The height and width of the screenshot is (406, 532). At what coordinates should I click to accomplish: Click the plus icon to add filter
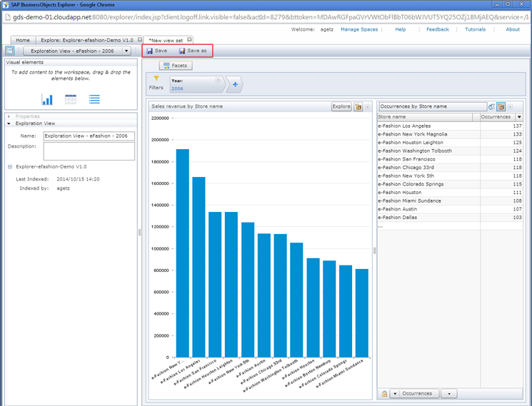point(235,85)
